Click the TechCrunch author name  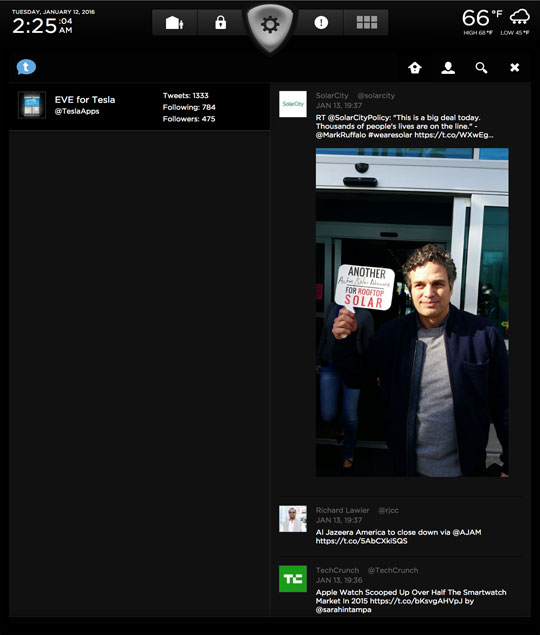coord(337,570)
